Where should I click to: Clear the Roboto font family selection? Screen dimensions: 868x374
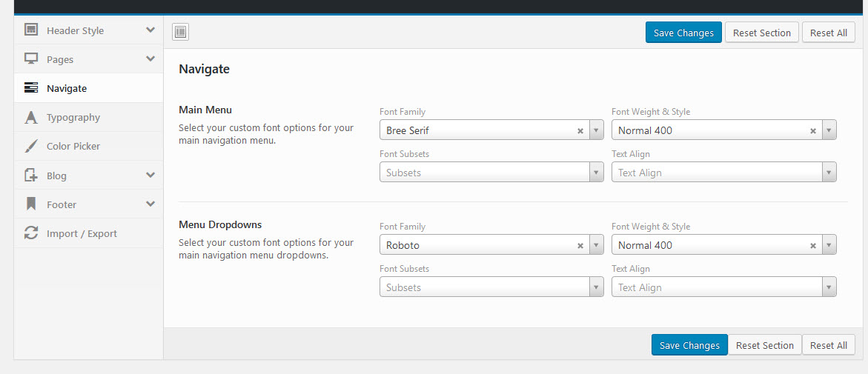(580, 246)
